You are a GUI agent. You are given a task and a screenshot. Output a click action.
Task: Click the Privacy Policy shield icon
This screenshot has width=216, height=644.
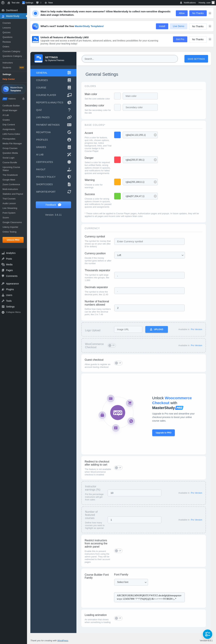[69, 177]
